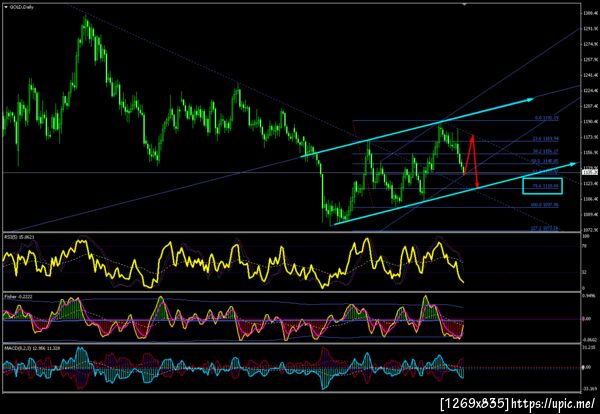Select the RSI indicator label

point(19,237)
